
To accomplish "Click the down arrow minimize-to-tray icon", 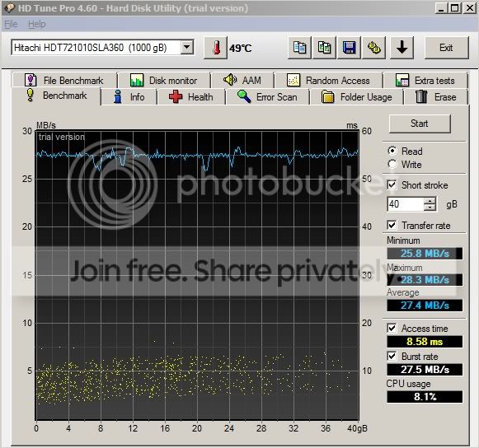I will (x=402, y=48).
